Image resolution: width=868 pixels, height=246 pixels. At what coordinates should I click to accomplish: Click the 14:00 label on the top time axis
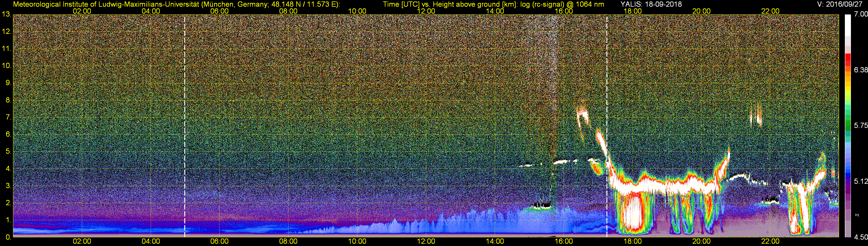point(495,11)
